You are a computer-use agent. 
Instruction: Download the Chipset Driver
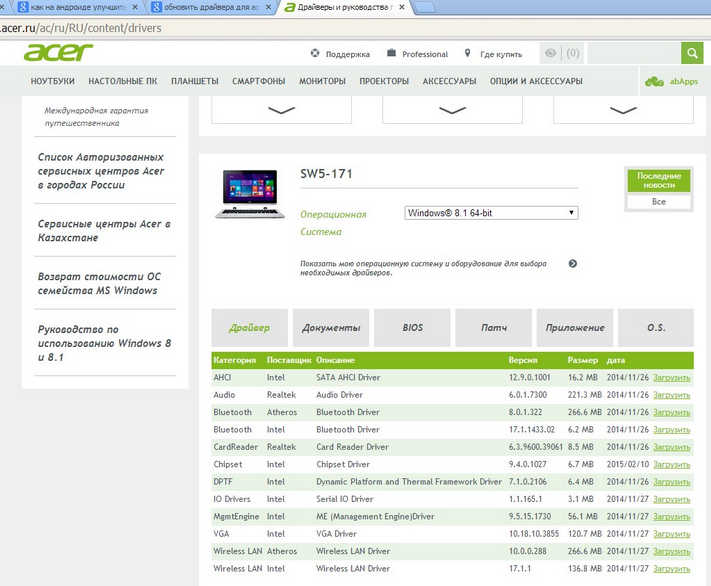click(672, 464)
